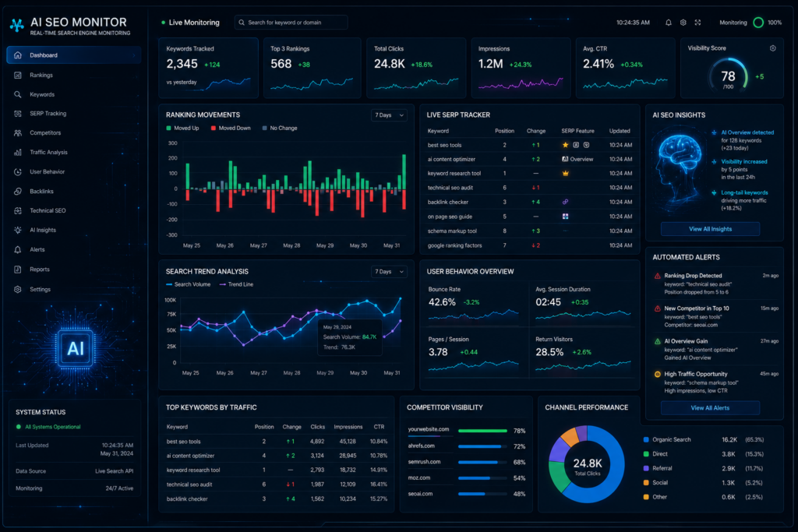Click the AI SEO Monitor logo icon

[x=17, y=25]
